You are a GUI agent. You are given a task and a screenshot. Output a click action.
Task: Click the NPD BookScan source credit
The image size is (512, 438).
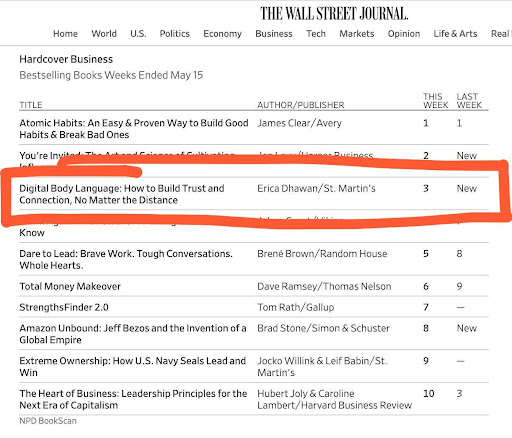(x=48, y=421)
